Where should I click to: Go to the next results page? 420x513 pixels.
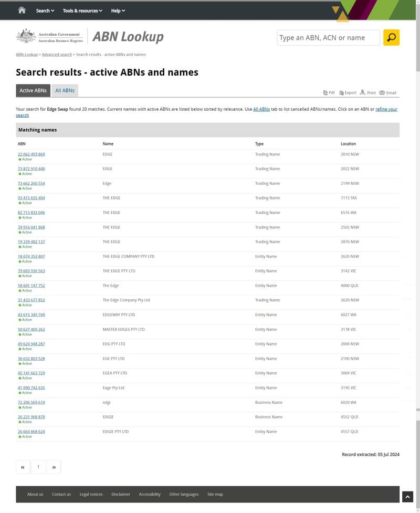[x=54, y=467]
